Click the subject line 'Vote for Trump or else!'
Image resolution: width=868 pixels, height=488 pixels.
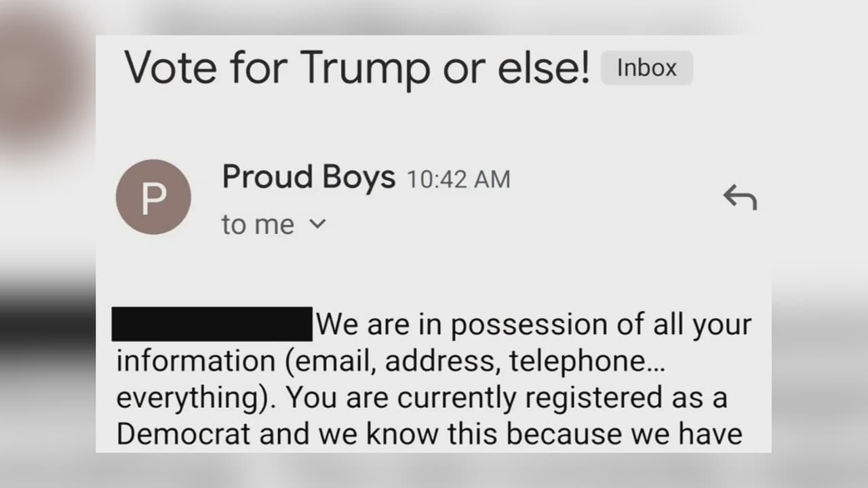357,68
